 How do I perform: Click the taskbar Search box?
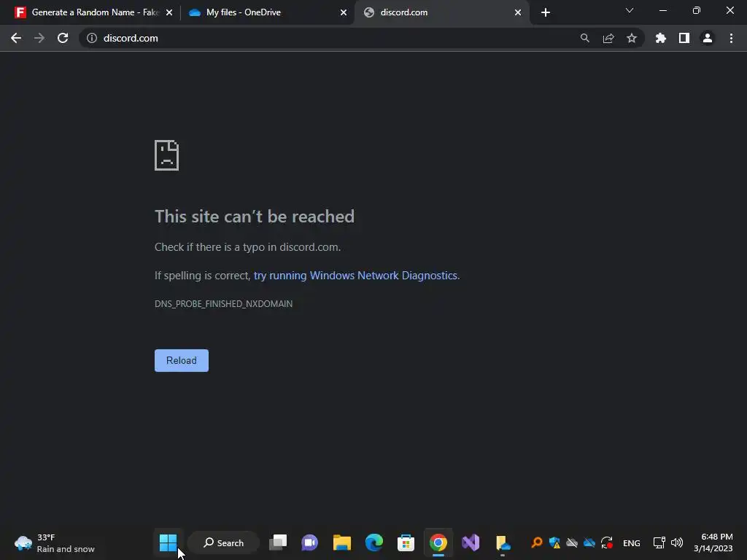click(223, 542)
